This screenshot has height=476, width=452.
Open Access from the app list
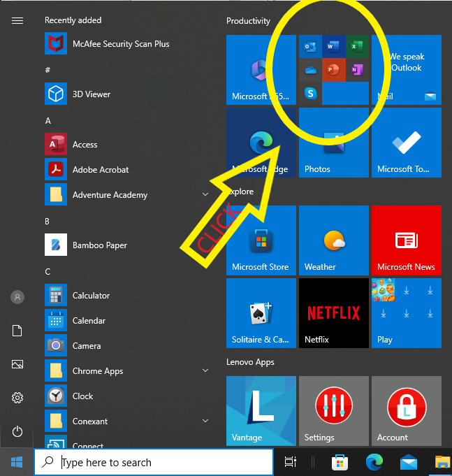point(71,144)
